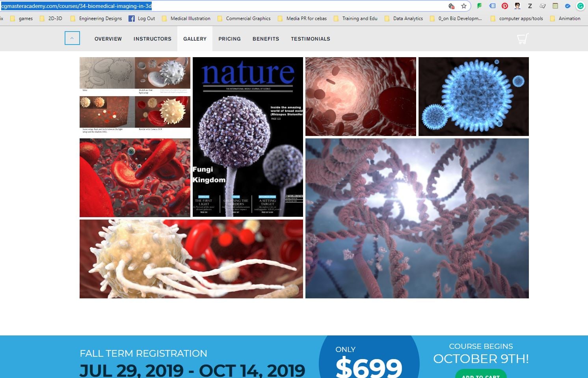Jump to the Pricing section
The height and width of the screenshot is (378, 588).
[229, 39]
